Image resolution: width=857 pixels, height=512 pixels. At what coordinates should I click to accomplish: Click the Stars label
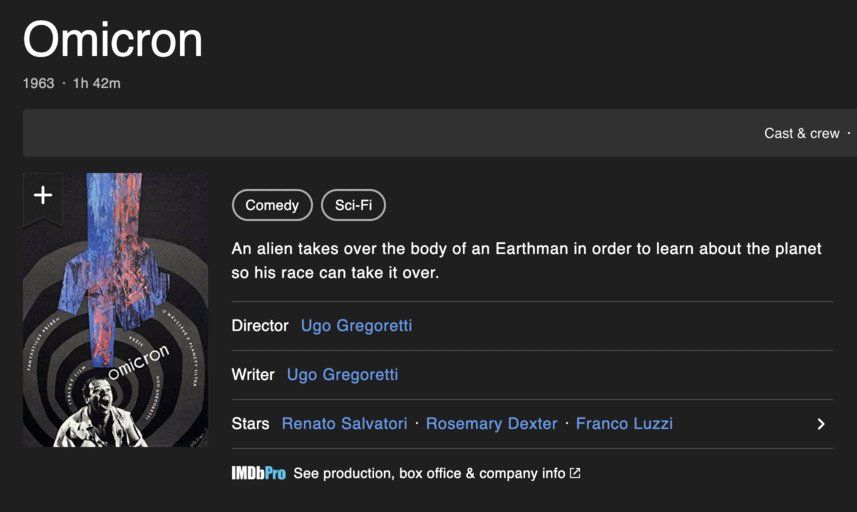[250, 423]
